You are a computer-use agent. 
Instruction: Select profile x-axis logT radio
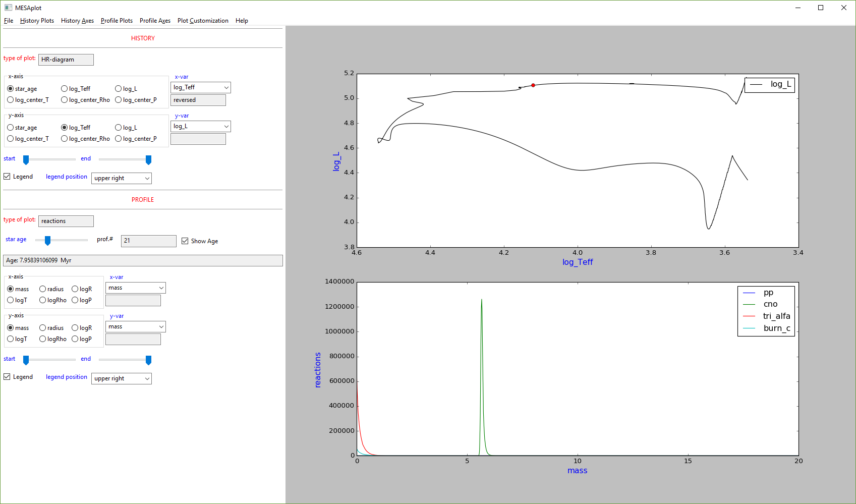tap(10, 300)
